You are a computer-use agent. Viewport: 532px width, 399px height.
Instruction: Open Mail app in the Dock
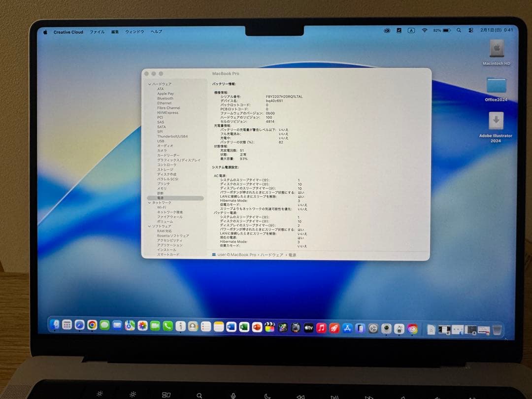point(117,326)
